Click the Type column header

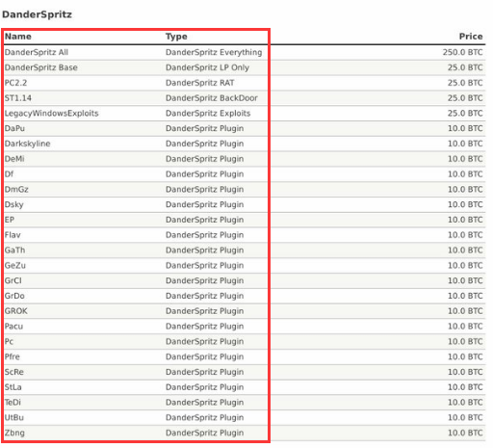[176, 37]
